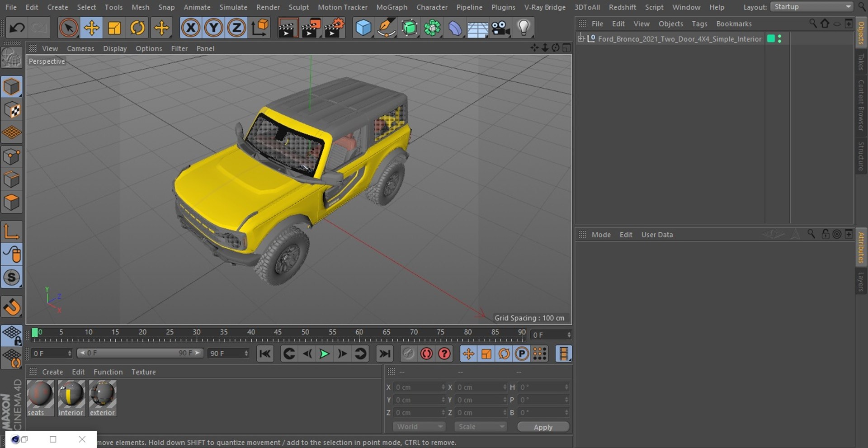Open the Layout Startup dropdown
The width and height of the screenshot is (868, 448).
812,7
